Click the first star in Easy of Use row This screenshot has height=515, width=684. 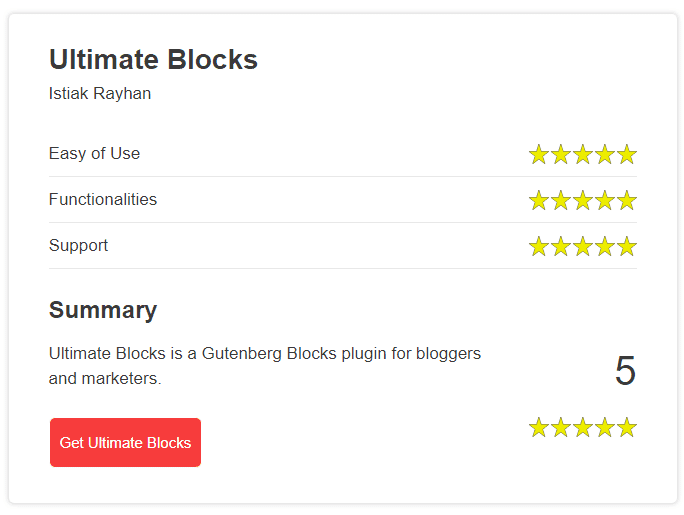click(x=539, y=154)
